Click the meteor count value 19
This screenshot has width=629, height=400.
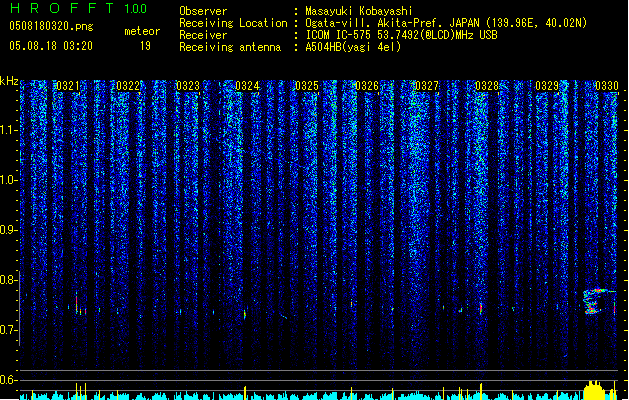click(x=145, y=46)
